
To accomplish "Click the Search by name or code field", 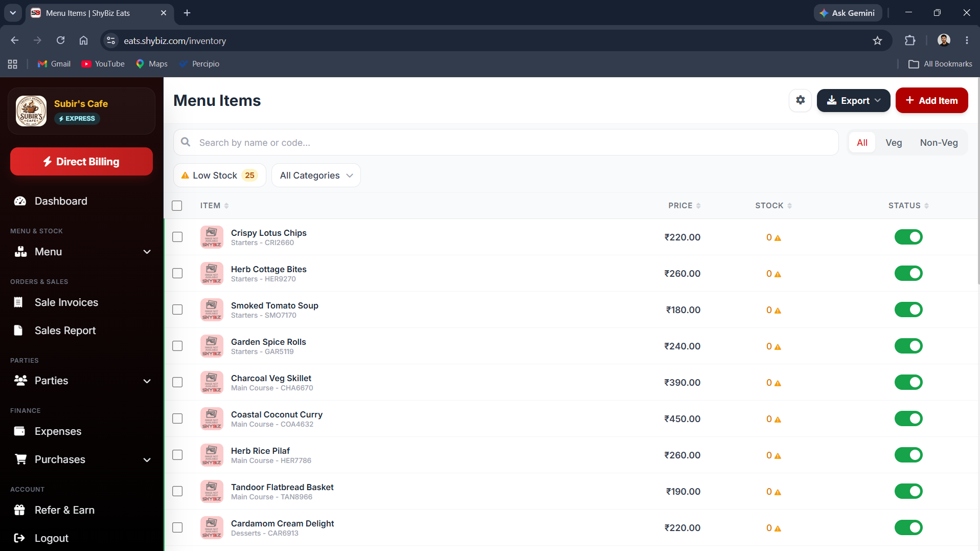I will (506, 142).
